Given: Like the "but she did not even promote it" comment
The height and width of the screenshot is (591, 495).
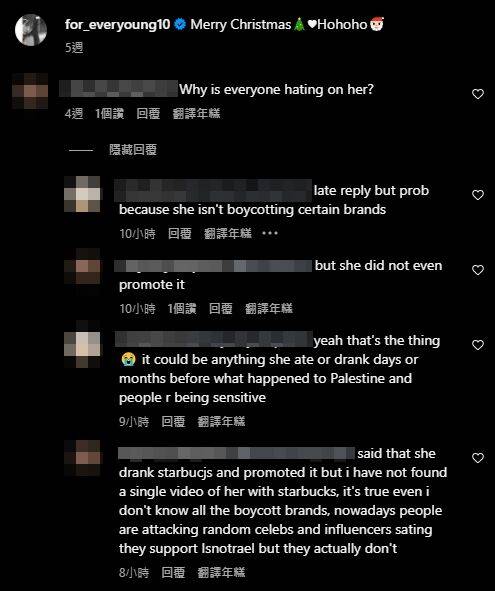Looking at the screenshot, I should (478, 270).
